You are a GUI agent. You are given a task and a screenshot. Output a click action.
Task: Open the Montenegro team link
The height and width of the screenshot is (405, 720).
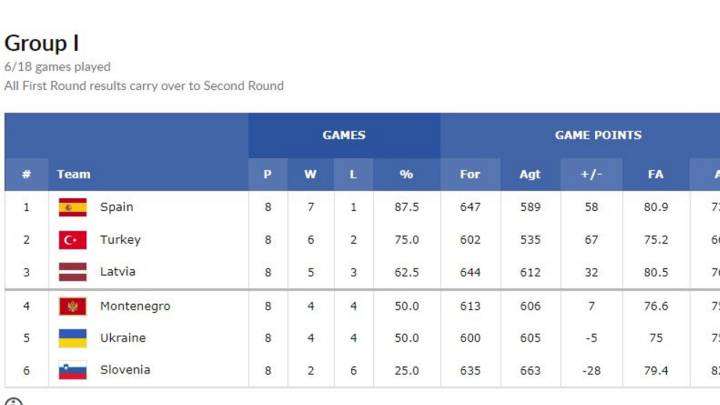[x=135, y=306]
